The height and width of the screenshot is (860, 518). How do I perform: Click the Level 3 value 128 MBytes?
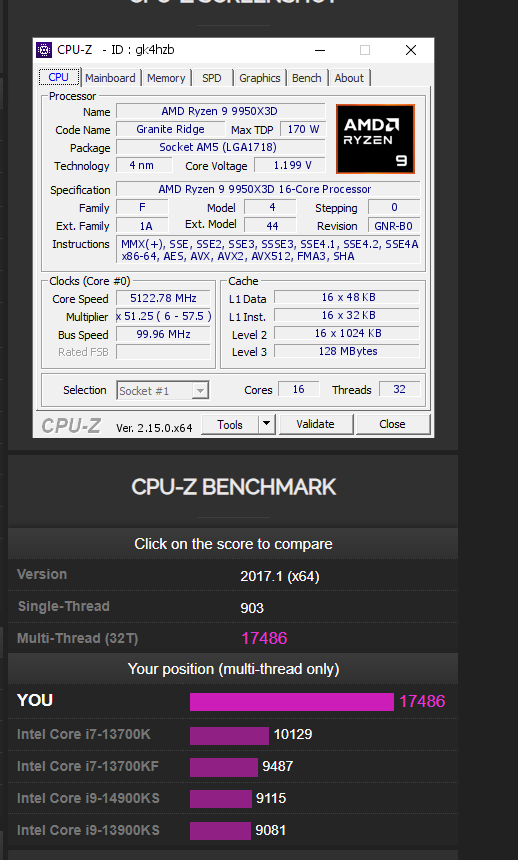point(347,352)
